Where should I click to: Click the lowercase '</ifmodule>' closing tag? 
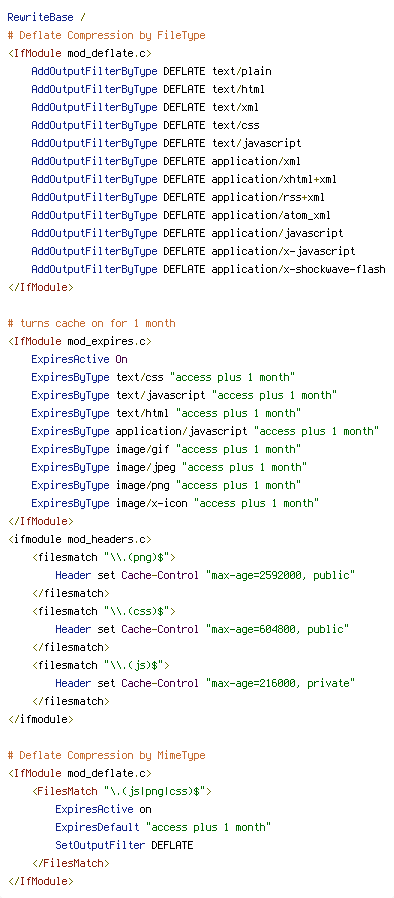[x=41, y=719]
